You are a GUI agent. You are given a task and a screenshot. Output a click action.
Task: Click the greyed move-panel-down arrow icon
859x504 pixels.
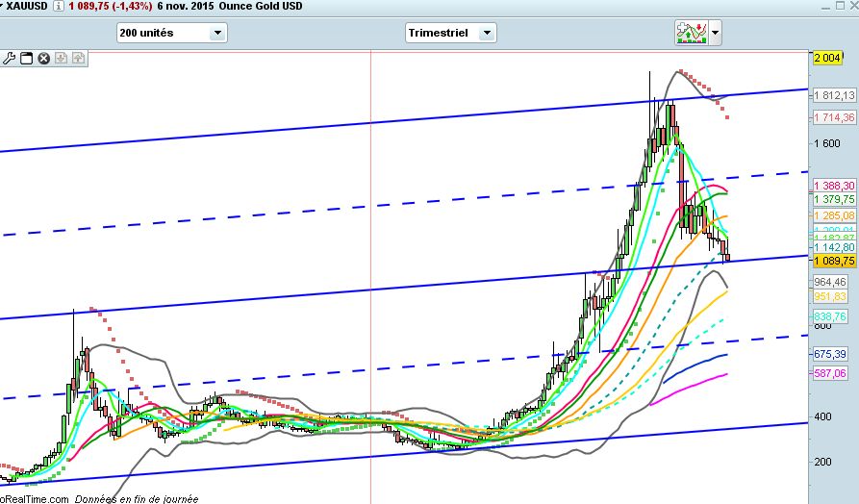[x=62, y=58]
